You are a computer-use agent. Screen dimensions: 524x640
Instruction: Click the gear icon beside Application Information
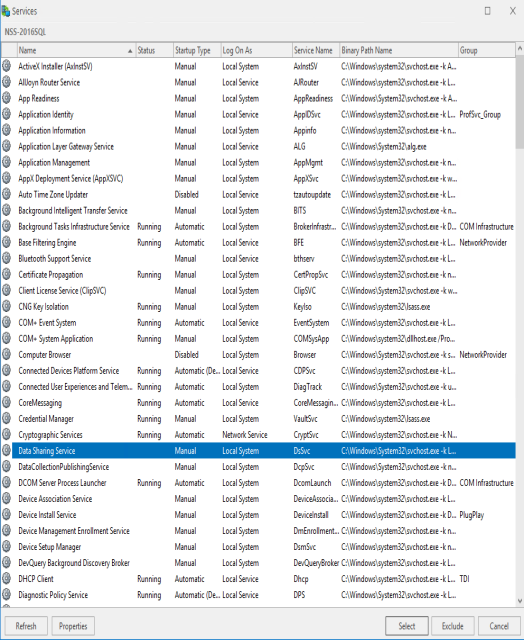pos(7,130)
